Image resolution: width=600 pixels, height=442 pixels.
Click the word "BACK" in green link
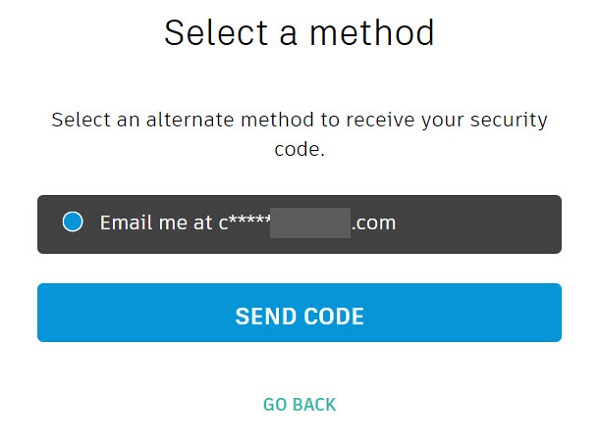(x=314, y=404)
